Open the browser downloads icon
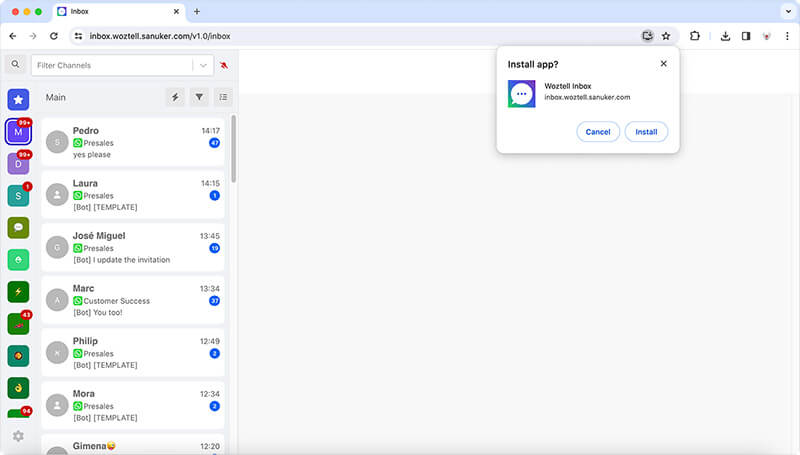Viewport: 800px width, 455px height. [x=725, y=36]
